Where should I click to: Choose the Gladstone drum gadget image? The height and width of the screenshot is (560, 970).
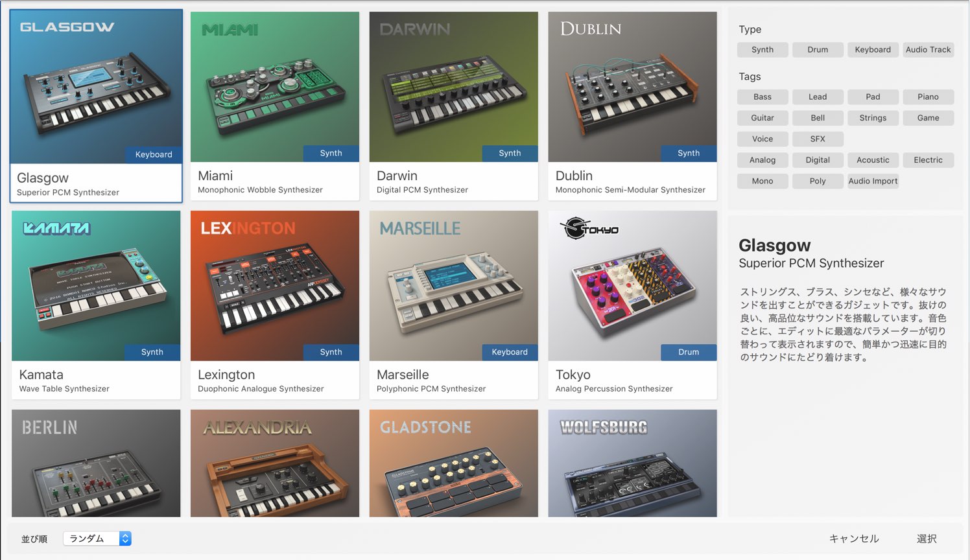454,463
